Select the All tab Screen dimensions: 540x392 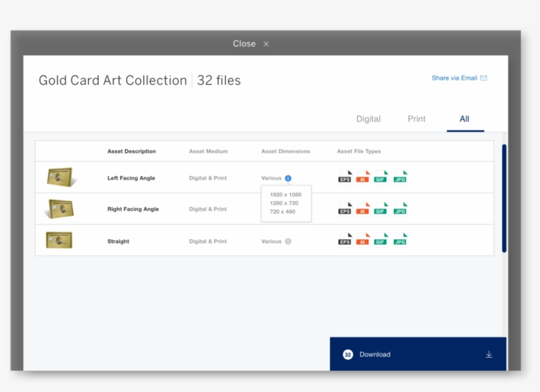point(464,119)
